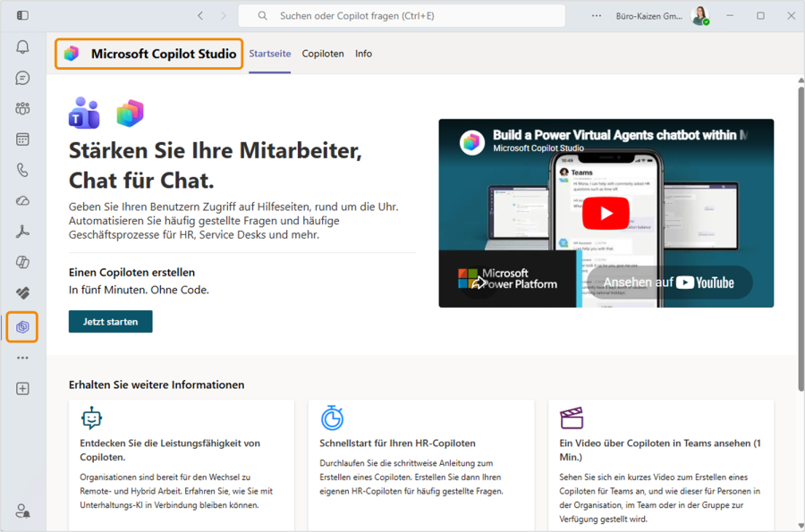805x532 pixels.
Task: Open Activity bell notifications
Action: point(22,47)
